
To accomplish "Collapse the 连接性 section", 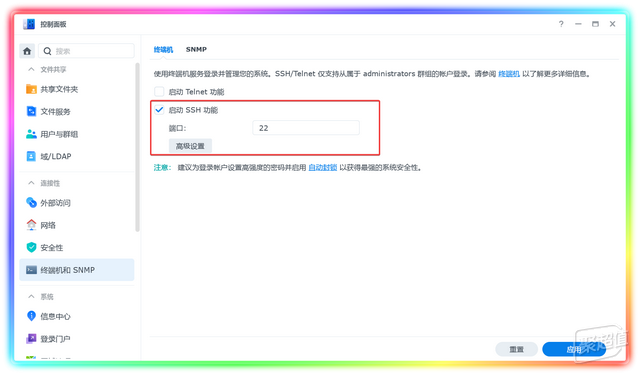I will point(31,183).
